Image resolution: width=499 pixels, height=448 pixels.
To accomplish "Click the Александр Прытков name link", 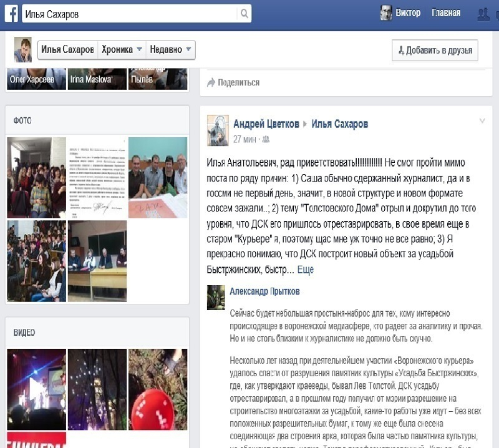I will 264,291.
